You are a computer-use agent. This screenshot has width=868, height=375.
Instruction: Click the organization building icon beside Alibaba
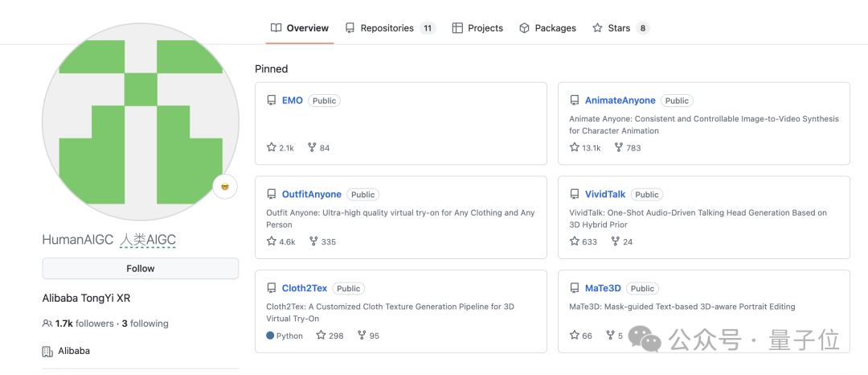point(47,352)
